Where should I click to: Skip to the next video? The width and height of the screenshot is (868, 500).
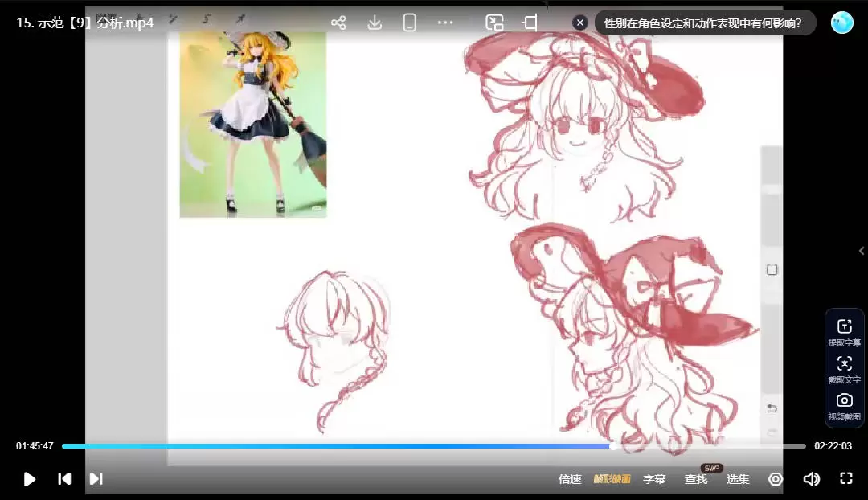96,479
